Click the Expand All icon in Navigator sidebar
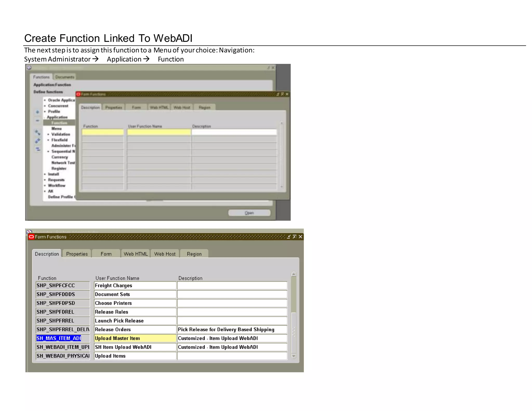This screenshot has height=411, width=532. [x=37, y=141]
